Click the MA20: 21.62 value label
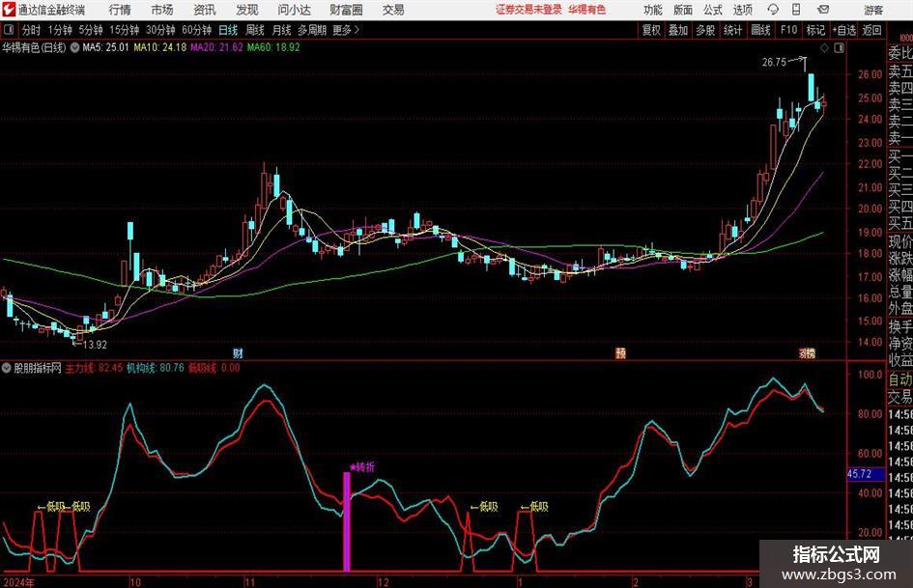The width and height of the screenshot is (913, 588). click(x=216, y=47)
